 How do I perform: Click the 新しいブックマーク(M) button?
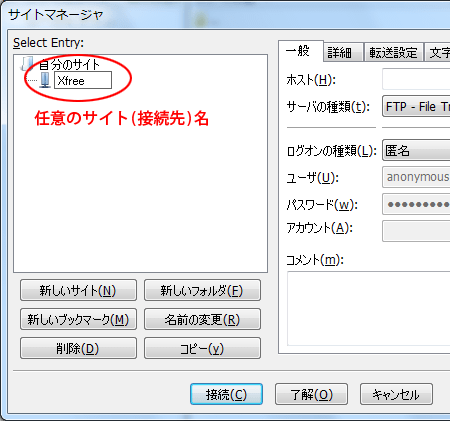78,319
